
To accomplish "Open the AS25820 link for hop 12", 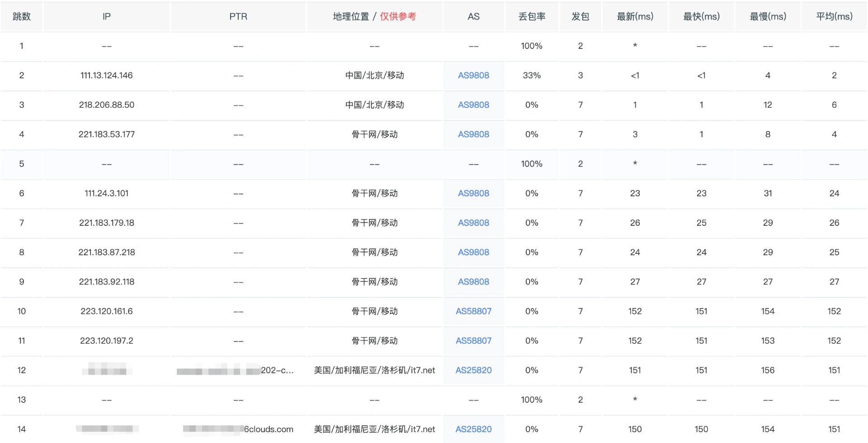I will coord(473,370).
